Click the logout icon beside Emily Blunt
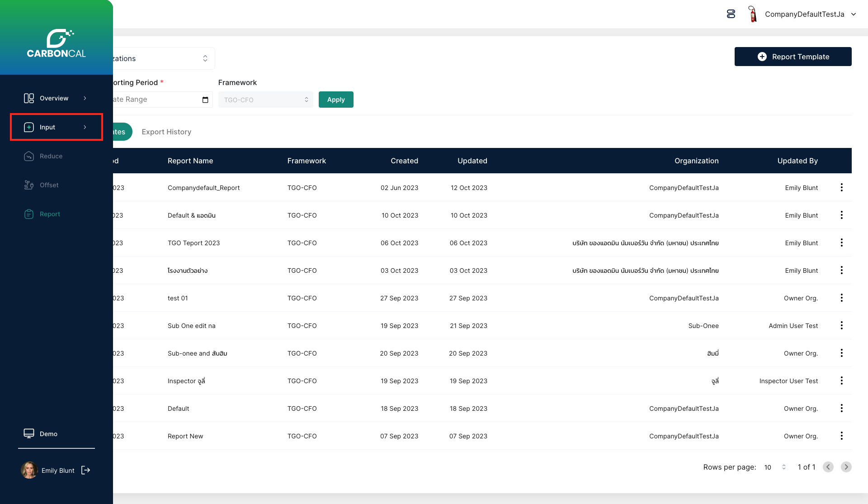 point(86,470)
